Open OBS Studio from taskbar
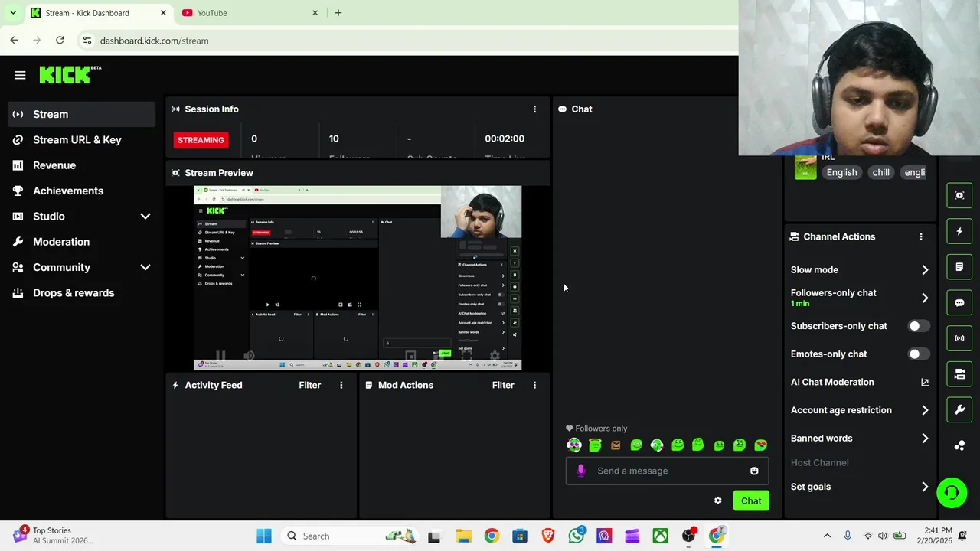 [x=688, y=536]
